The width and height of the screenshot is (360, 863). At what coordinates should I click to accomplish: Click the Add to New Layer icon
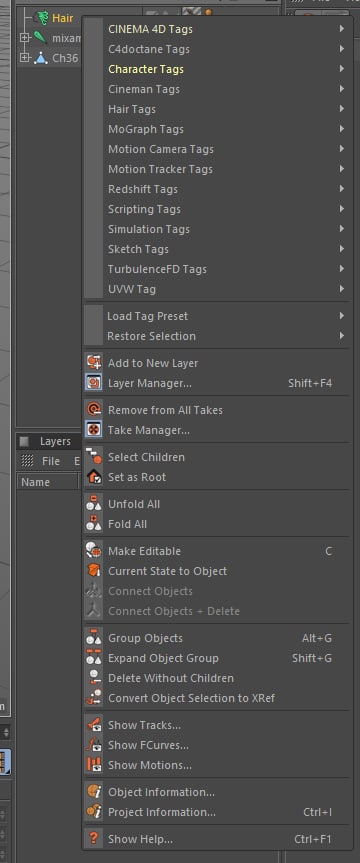94,362
